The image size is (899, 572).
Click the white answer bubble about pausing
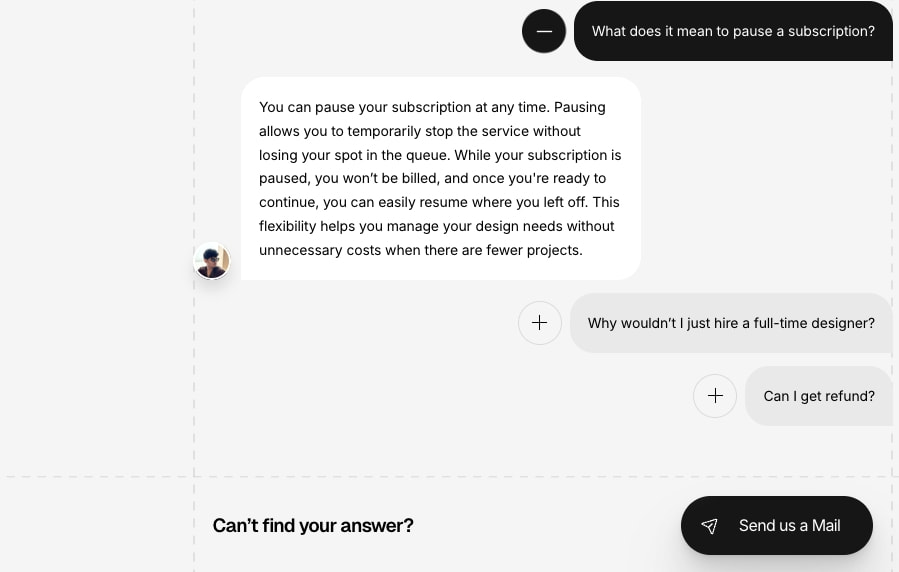[441, 178]
